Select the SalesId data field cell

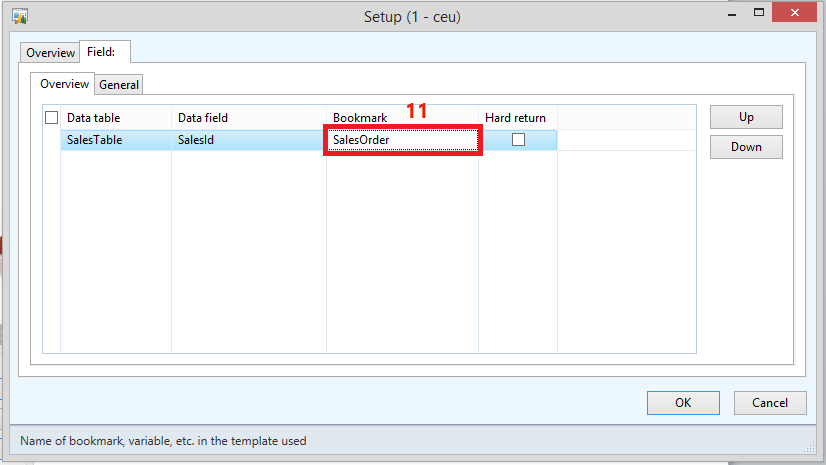tap(249, 140)
